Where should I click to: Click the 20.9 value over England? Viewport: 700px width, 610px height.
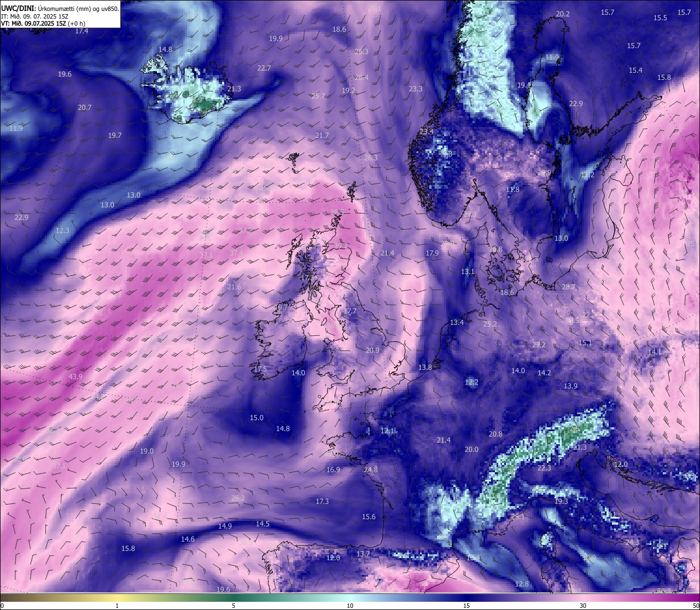(x=372, y=351)
